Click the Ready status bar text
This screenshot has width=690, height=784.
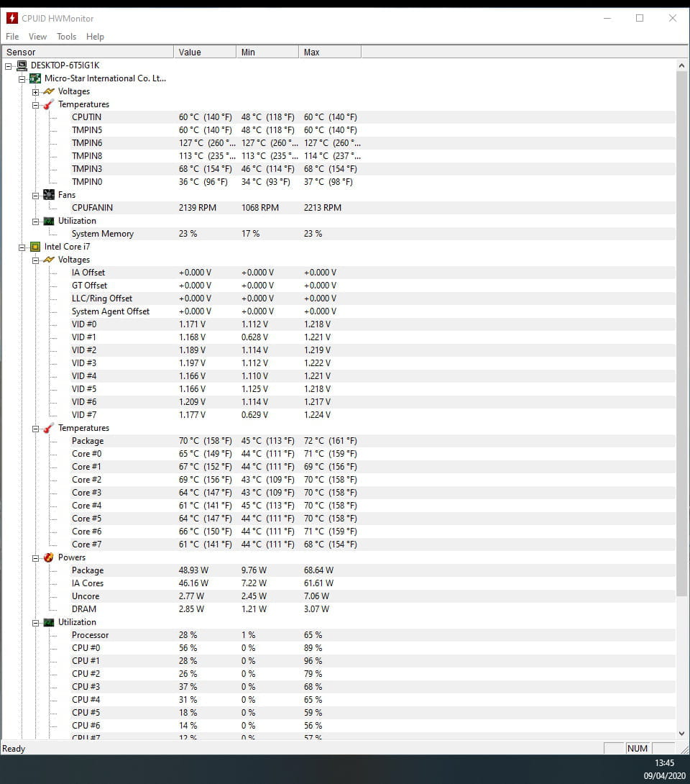tap(14, 749)
